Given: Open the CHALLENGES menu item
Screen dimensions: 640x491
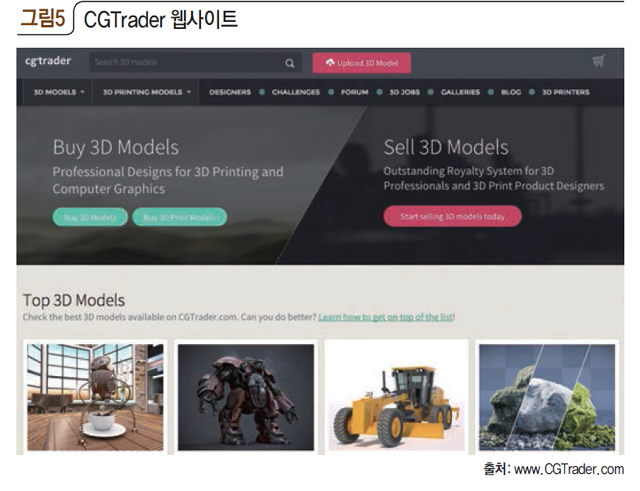Looking at the screenshot, I should (296, 92).
